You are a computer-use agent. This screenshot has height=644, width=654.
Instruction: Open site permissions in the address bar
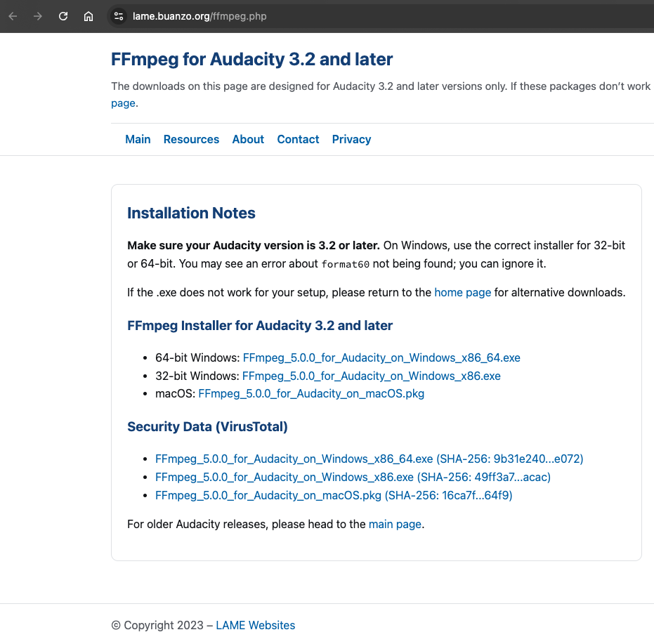(x=118, y=15)
